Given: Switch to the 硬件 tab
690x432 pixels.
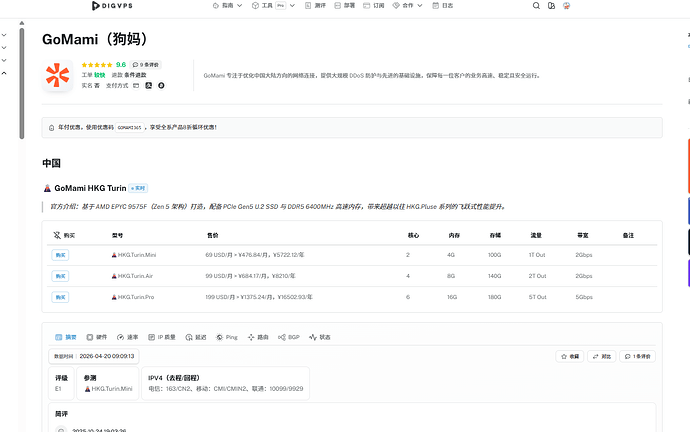Looking at the screenshot, I should [97, 337].
